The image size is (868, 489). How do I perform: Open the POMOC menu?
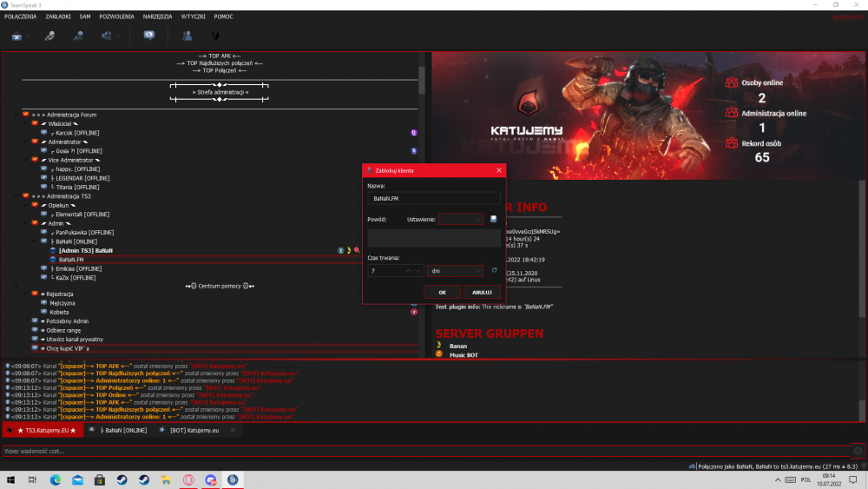[224, 17]
